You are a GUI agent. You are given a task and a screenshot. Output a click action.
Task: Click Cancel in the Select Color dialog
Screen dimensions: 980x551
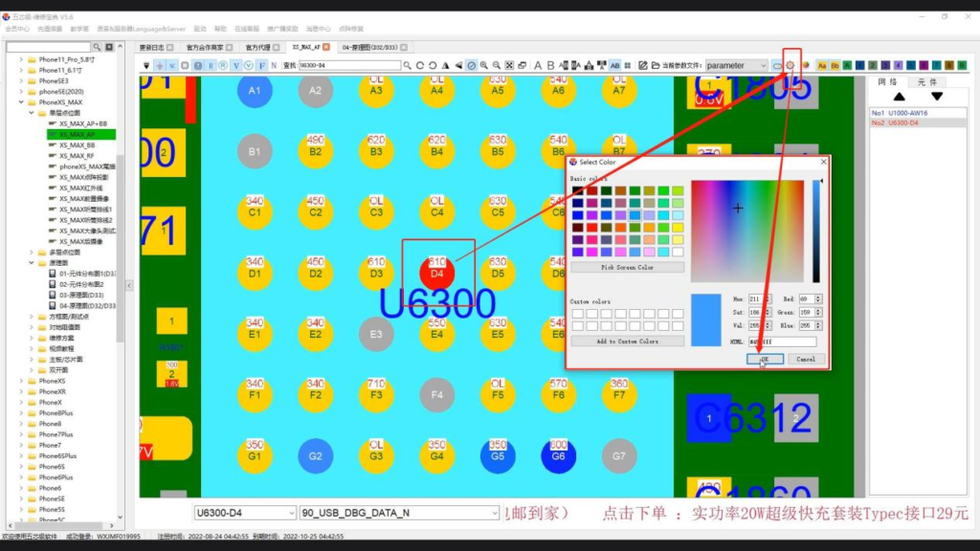(806, 360)
